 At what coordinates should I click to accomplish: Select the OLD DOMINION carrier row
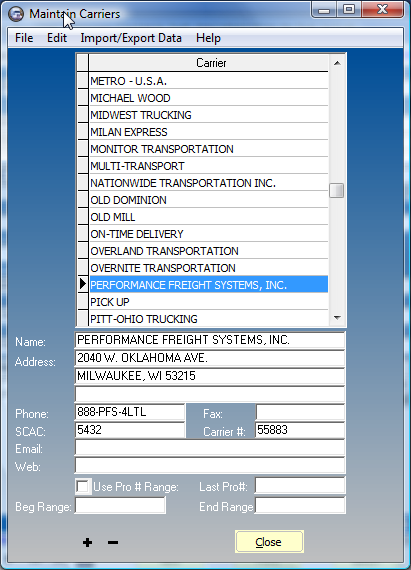tap(208, 200)
